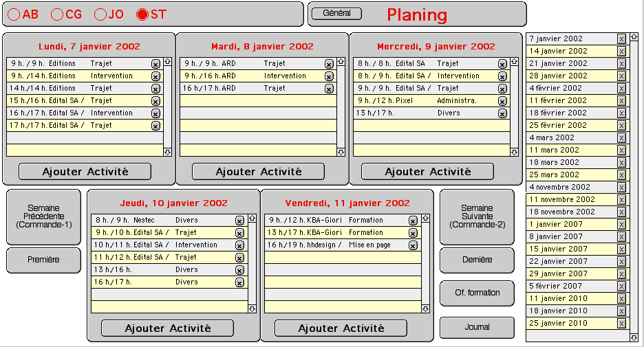The height and width of the screenshot is (347, 644).
Task: Select the AB radio button
Action: (x=14, y=14)
